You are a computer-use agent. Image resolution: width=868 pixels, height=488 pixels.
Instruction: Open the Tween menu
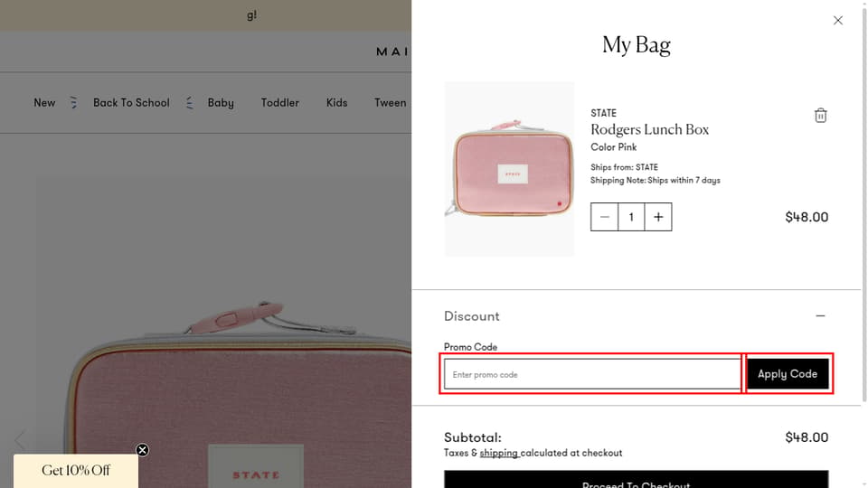[x=390, y=103]
